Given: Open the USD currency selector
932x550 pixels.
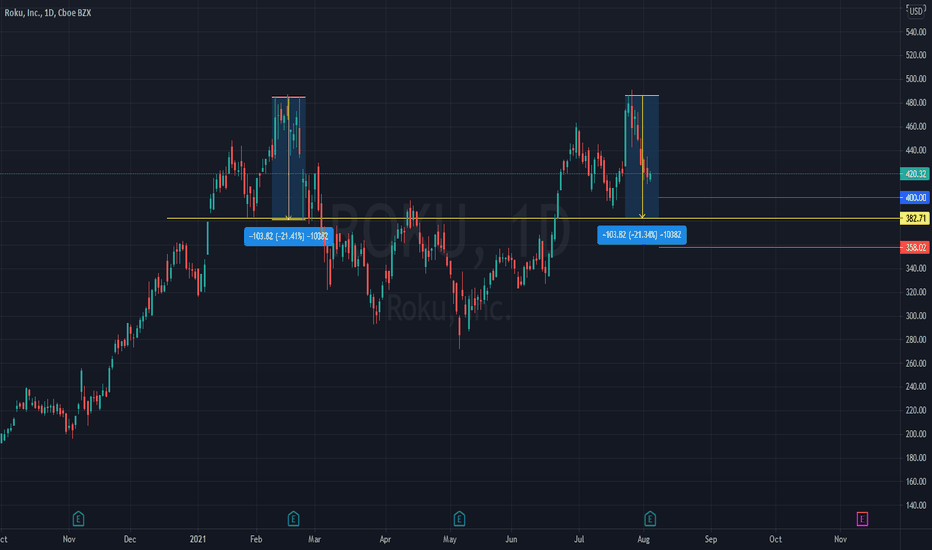Looking at the screenshot, I should tap(916, 11).
